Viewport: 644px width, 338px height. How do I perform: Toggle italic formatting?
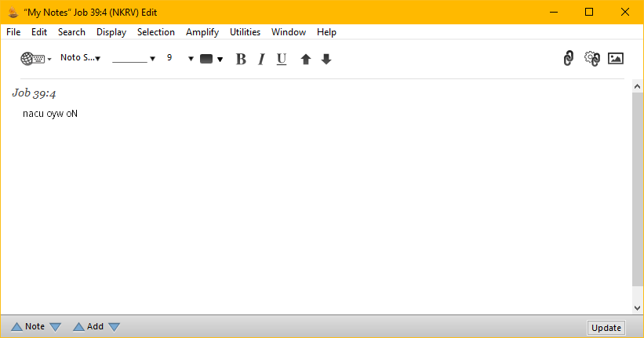point(261,59)
